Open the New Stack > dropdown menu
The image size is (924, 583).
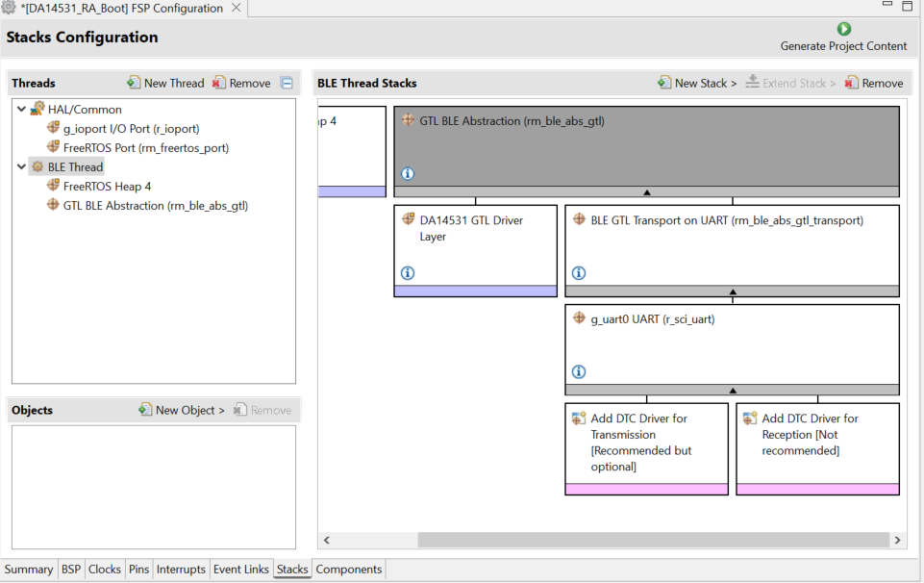(x=698, y=83)
